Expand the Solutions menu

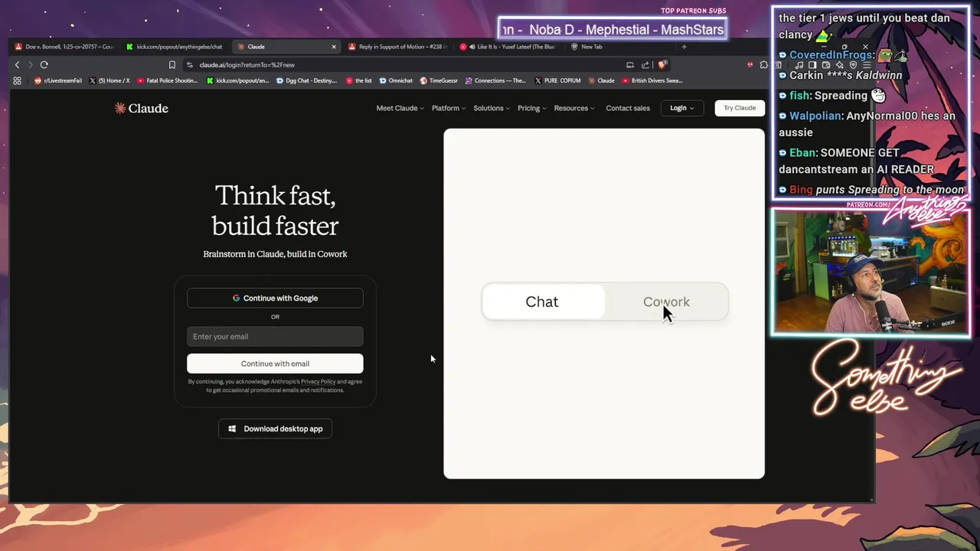(x=492, y=108)
